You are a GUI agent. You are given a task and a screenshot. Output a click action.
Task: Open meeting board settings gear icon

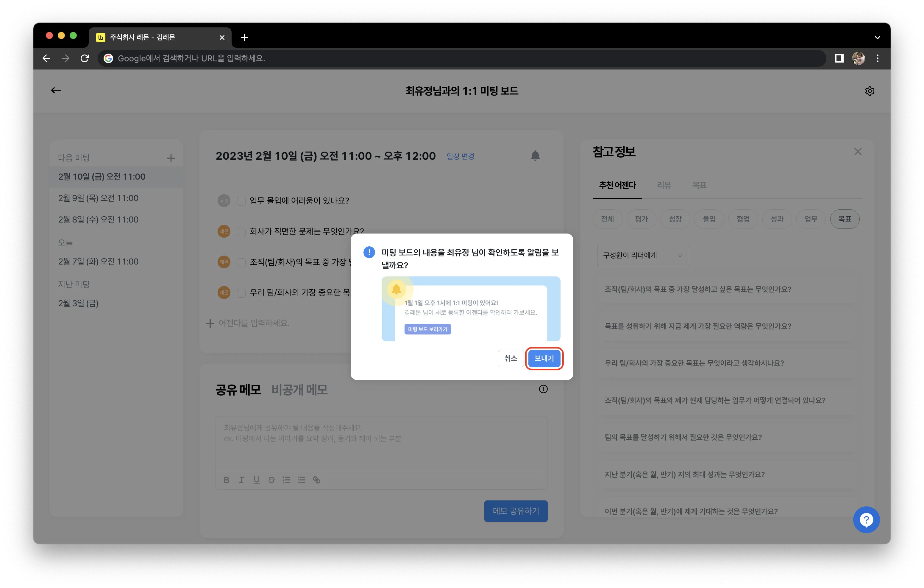click(870, 91)
